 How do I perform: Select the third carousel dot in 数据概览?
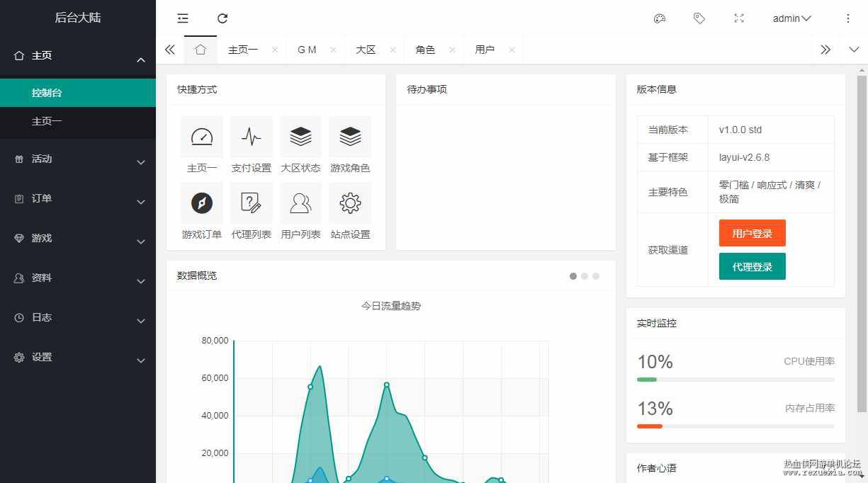(x=596, y=276)
